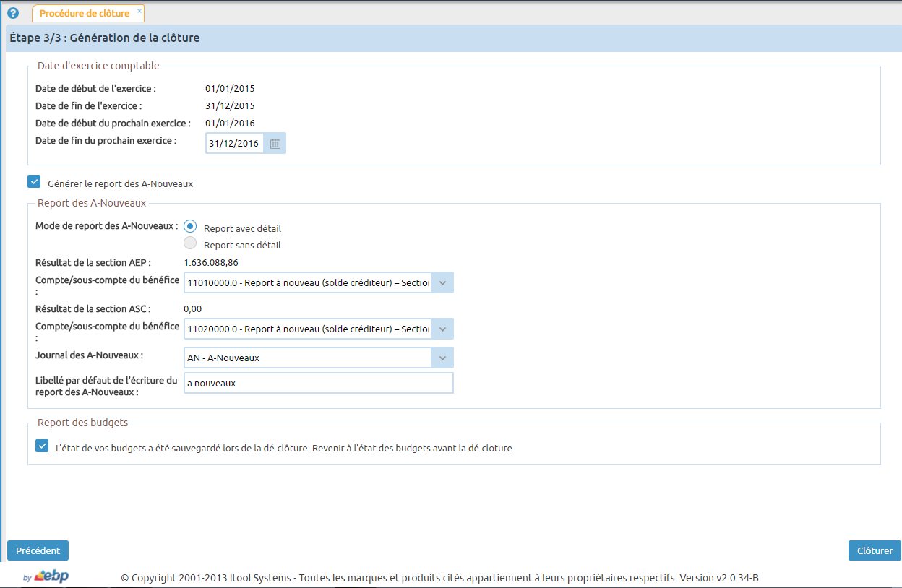Open the calendar picker for next exercise end date
The image size is (902, 588).
(275, 144)
